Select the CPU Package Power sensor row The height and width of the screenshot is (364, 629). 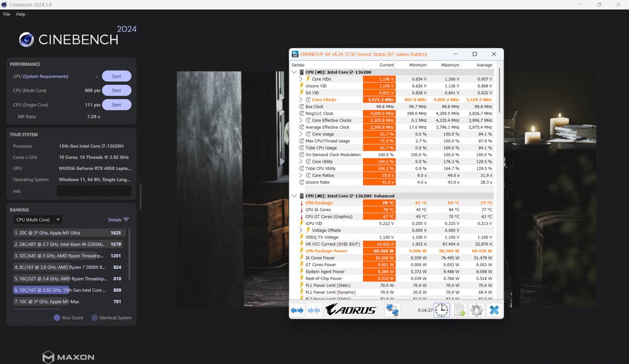tap(393, 251)
